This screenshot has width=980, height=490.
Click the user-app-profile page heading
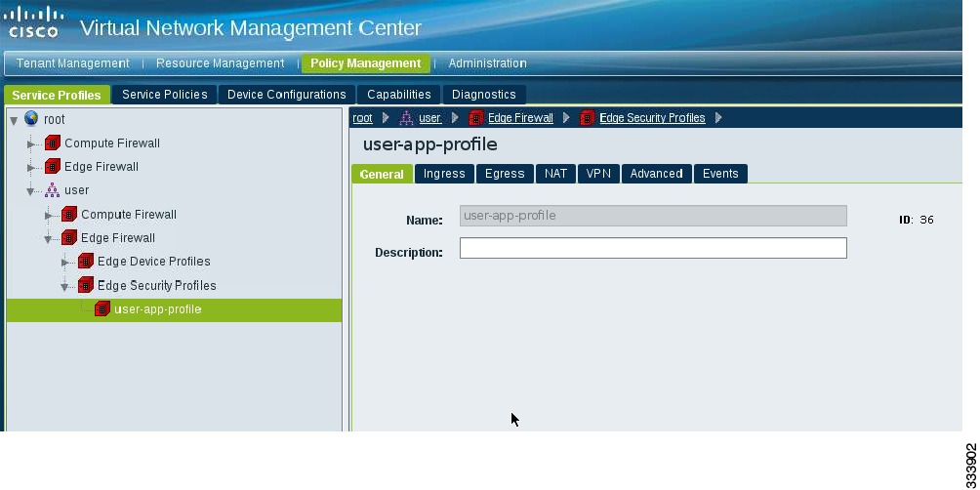click(430, 144)
